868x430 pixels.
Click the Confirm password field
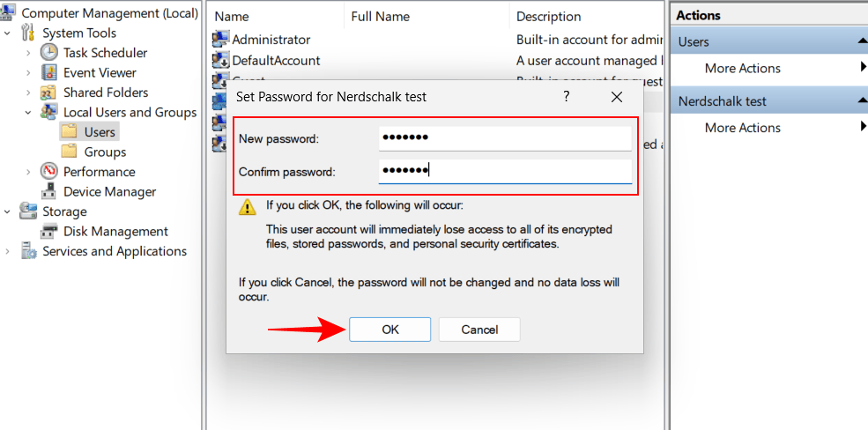pos(505,171)
